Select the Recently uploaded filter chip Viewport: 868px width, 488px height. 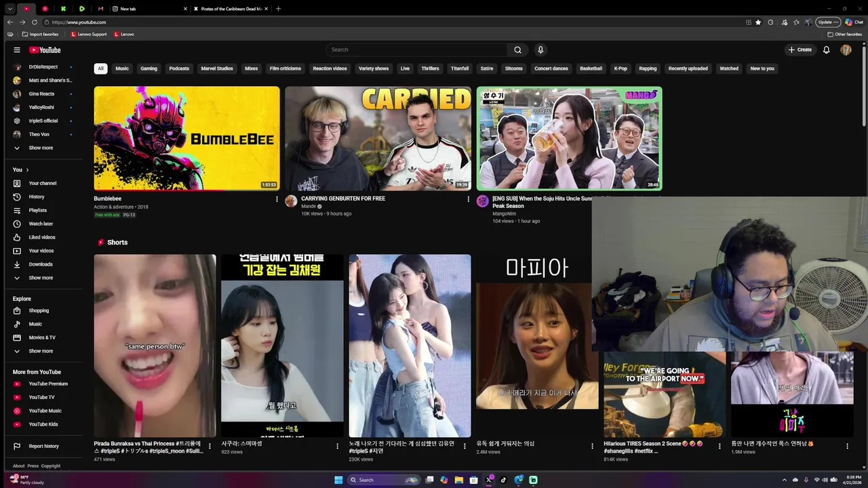coord(688,68)
